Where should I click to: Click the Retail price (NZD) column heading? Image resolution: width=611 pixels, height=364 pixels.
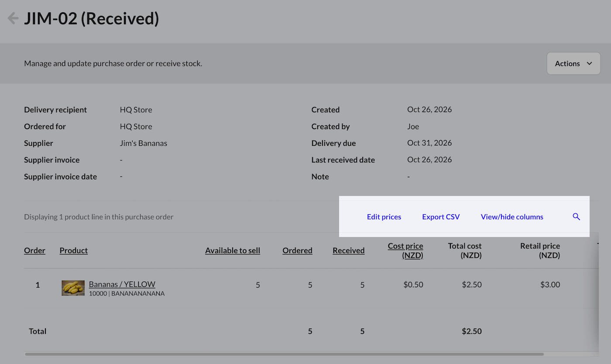click(x=540, y=251)
